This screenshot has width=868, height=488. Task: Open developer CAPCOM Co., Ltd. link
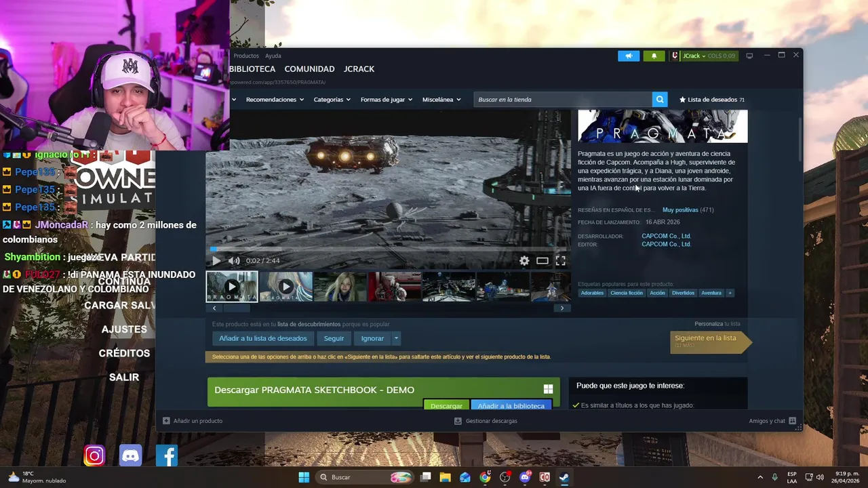coord(666,236)
